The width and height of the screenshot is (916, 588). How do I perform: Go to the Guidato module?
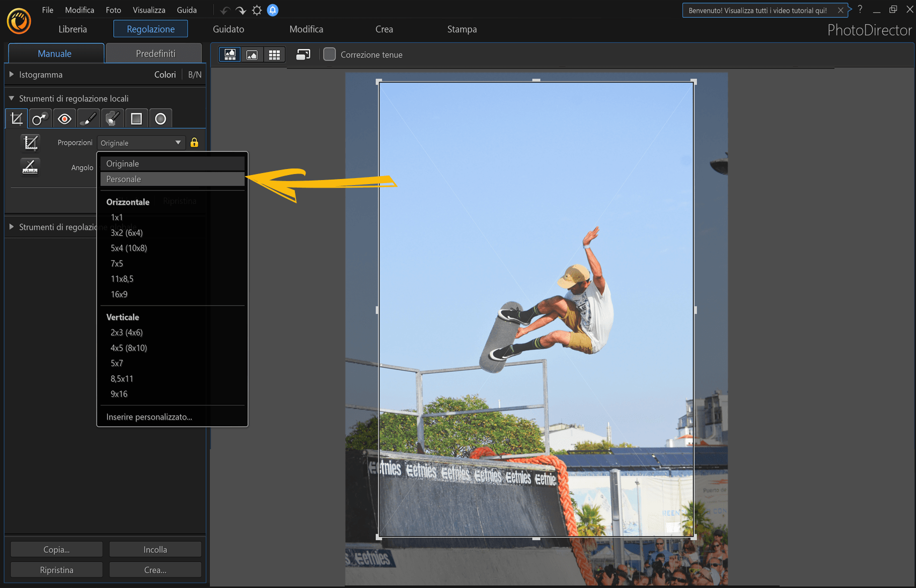228,29
